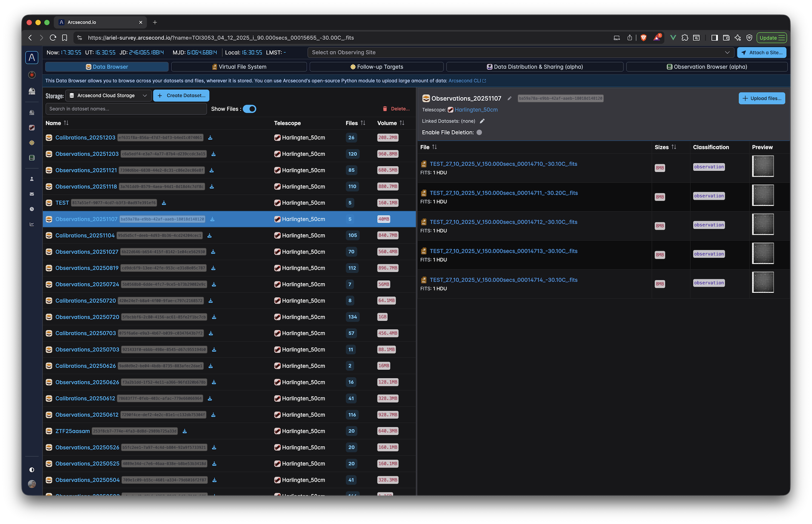
Task: Click Attach a Site button
Action: tap(762, 52)
